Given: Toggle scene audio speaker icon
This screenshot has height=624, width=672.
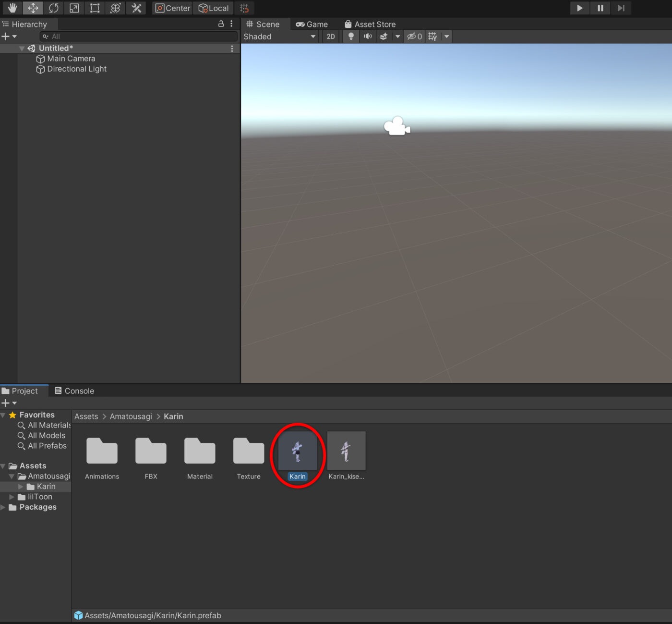Looking at the screenshot, I should click(368, 37).
